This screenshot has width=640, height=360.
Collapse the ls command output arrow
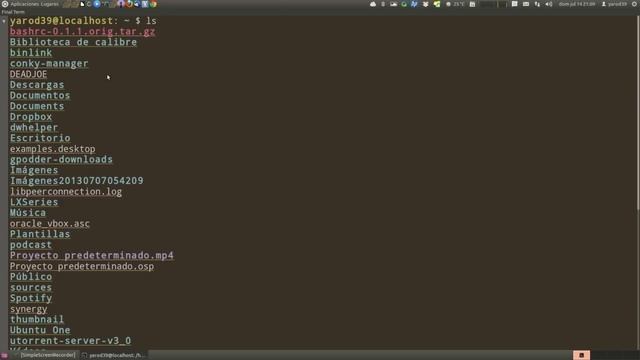click(x=4, y=21)
